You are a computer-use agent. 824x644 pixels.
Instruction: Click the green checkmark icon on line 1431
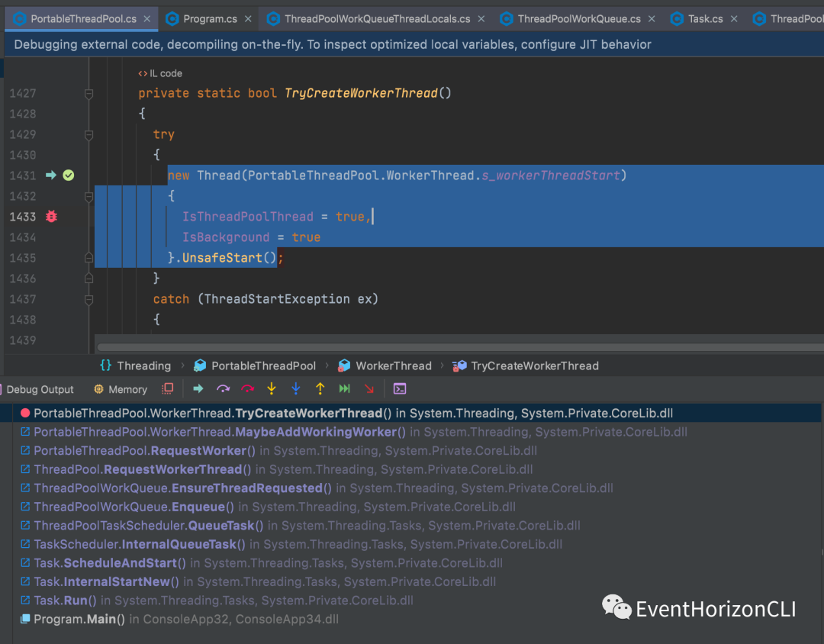(69, 175)
